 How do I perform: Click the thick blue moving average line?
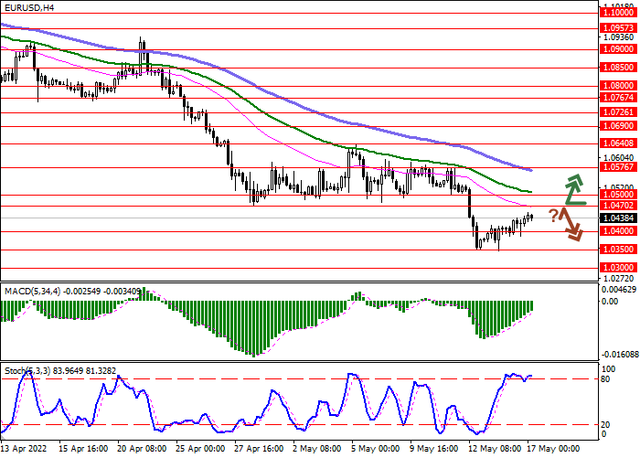point(265,91)
